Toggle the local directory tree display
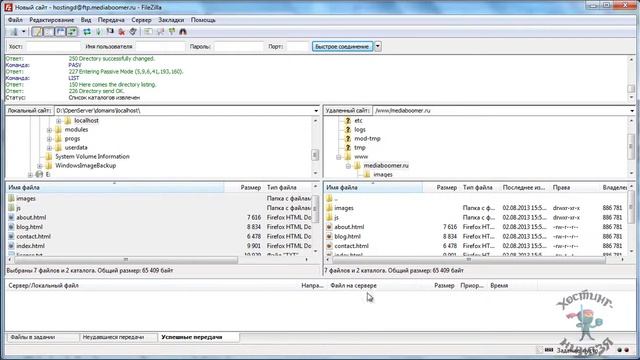 point(49,31)
